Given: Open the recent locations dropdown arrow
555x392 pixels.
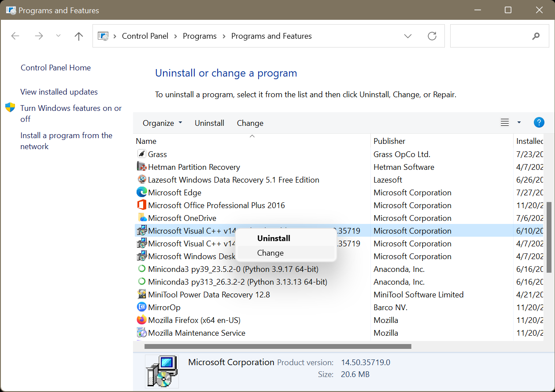Looking at the screenshot, I should coord(59,36).
